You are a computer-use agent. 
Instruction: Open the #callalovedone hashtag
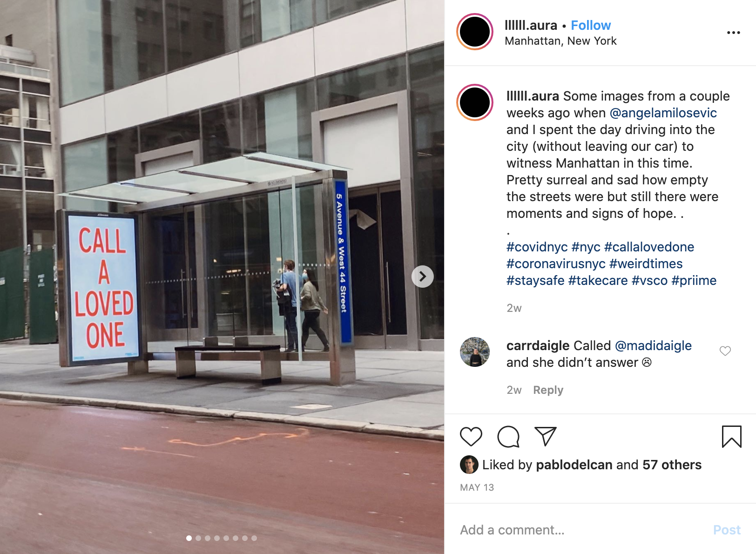point(649,247)
